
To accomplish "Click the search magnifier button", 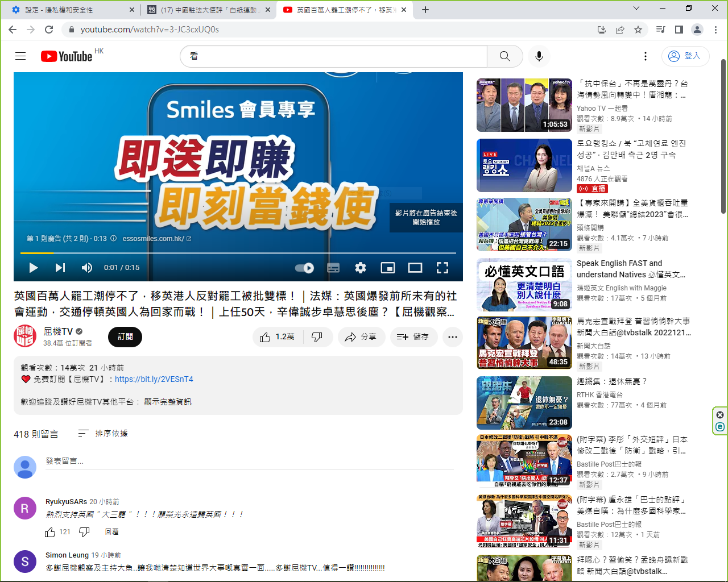I will pyautogui.click(x=504, y=56).
